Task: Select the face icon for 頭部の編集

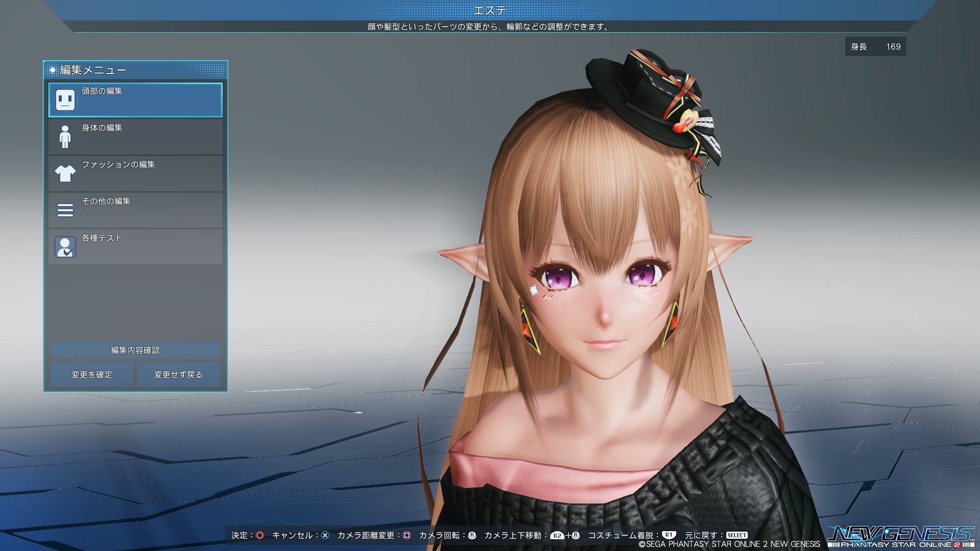Action: [x=64, y=100]
